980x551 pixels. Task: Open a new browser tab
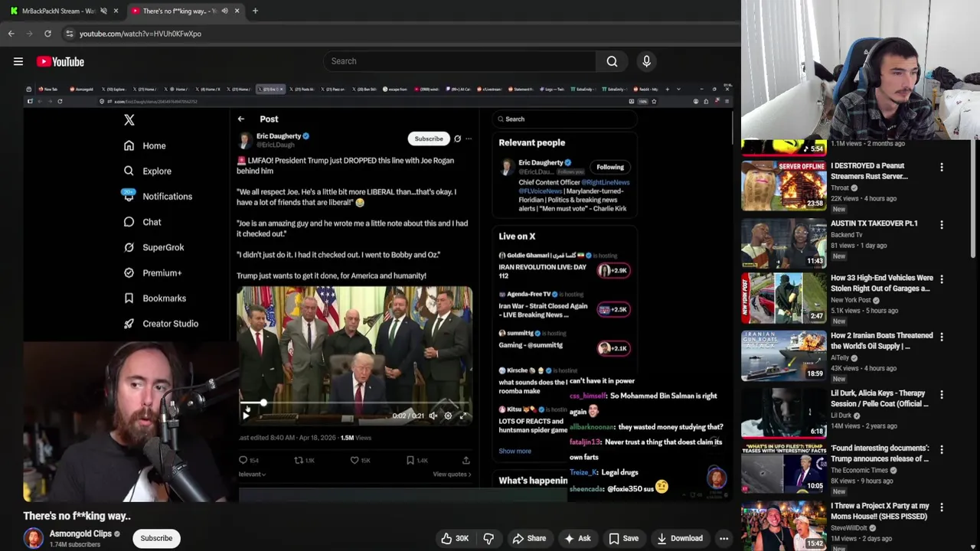pos(255,11)
